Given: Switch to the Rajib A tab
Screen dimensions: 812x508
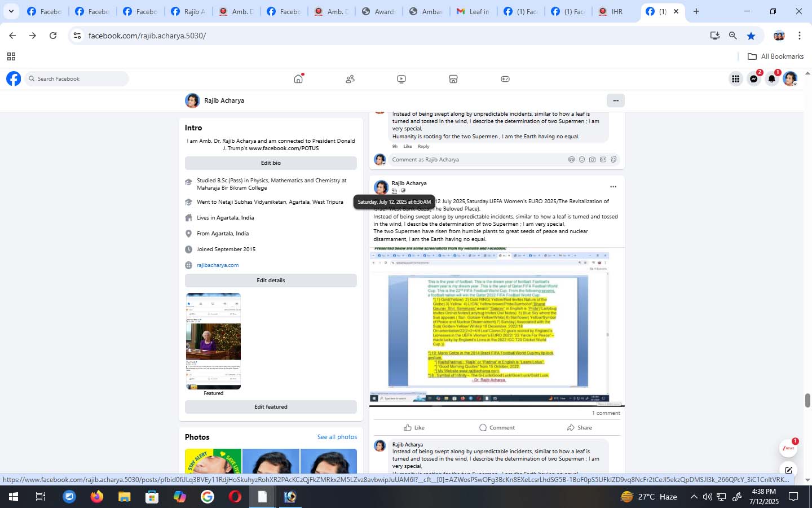Looking at the screenshot, I should 189,11.
